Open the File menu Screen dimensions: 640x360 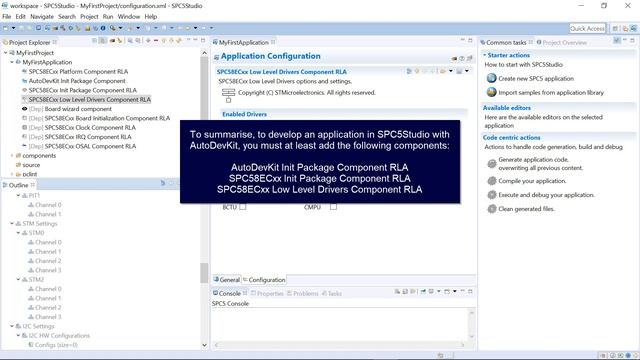click(7, 17)
